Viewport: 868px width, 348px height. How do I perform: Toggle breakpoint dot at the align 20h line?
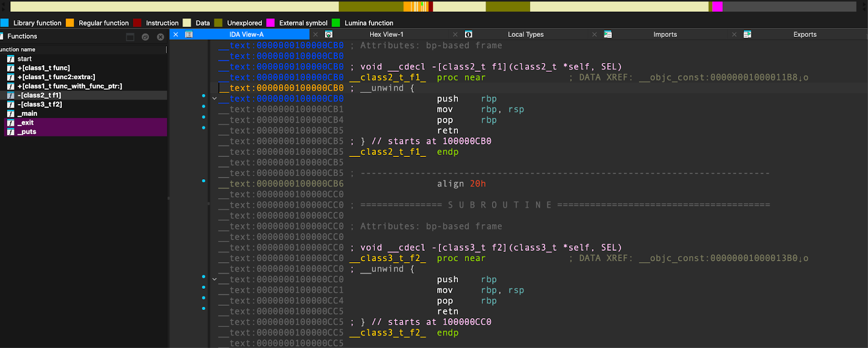tap(203, 181)
